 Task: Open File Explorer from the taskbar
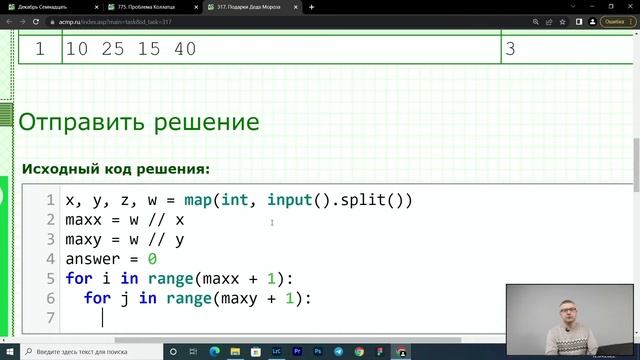235,351
